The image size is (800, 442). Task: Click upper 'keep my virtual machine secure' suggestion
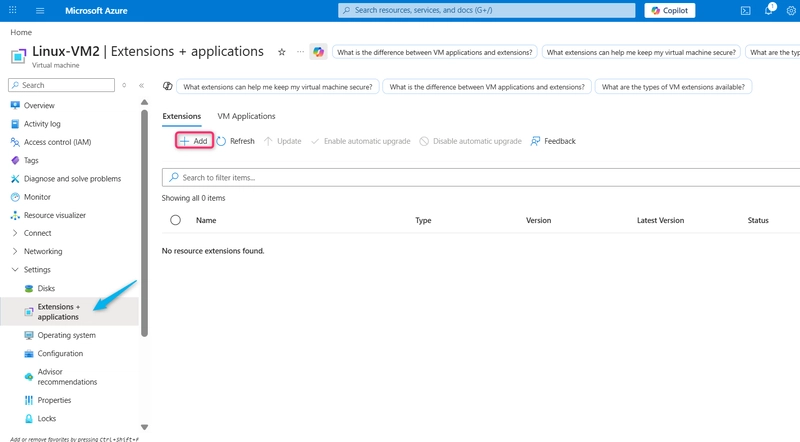641,52
